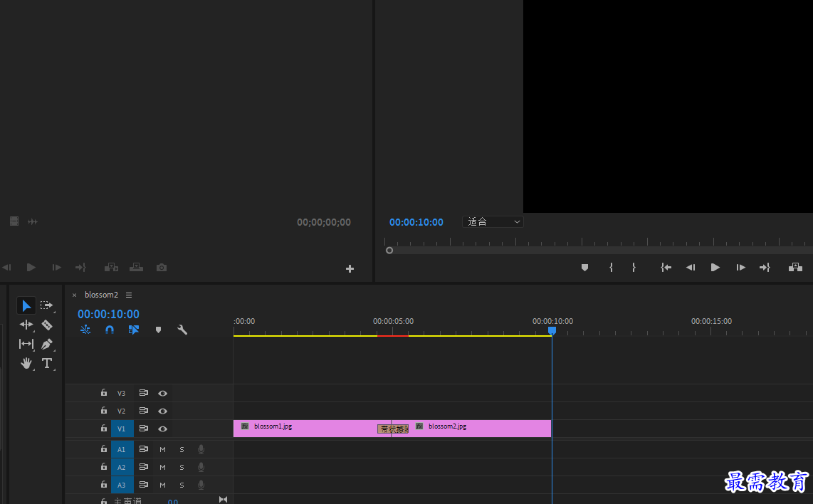
Task: Select the Slip tool
Action: 26,344
